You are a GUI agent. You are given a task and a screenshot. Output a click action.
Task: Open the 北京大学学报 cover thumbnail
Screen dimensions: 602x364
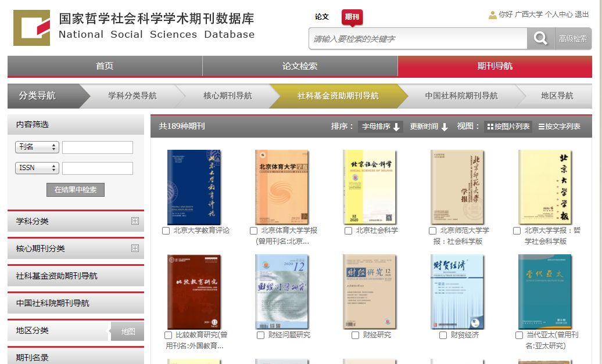click(x=545, y=187)
